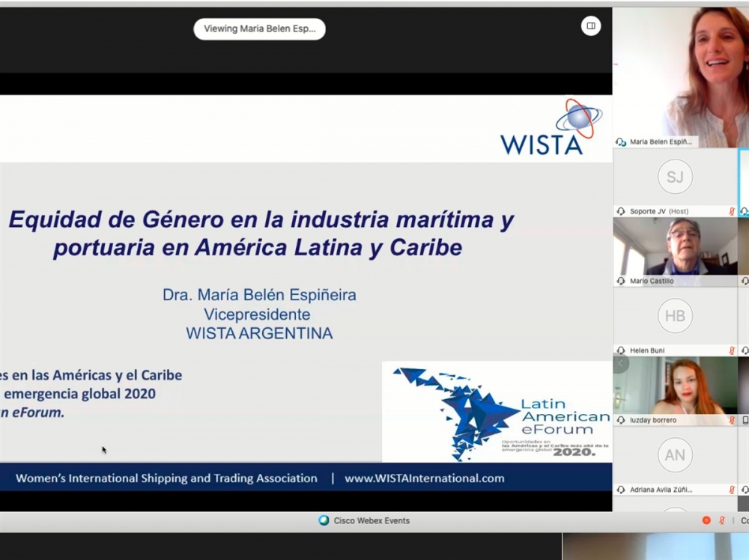Click the text "WISTA ARGENTINA"
The width and height of the screenshot is (749, 560).
click(x=259, y=333)
